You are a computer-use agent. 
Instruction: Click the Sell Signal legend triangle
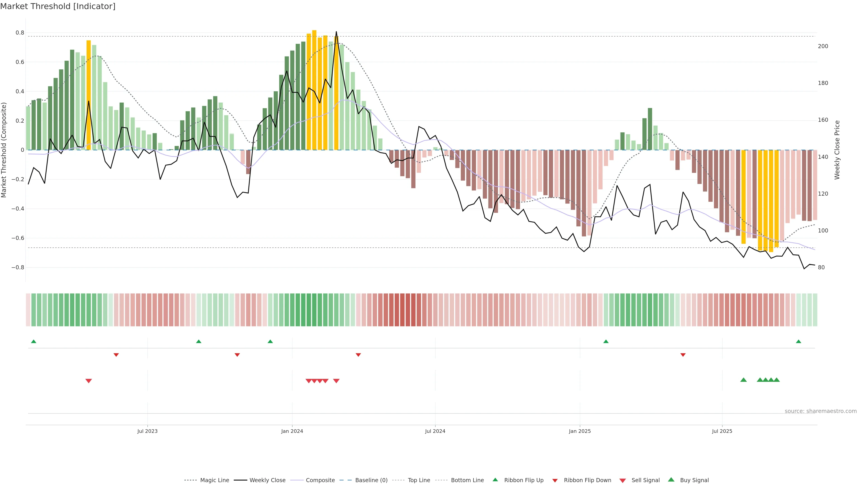click(622, 481)
